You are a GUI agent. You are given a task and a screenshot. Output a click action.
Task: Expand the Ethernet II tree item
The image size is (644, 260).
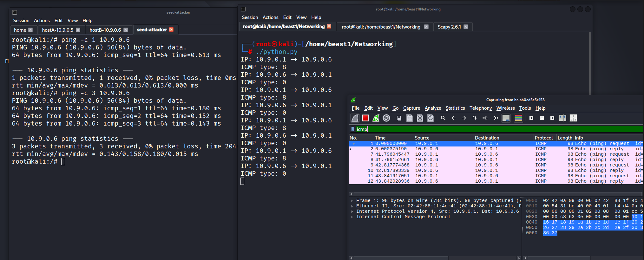pyautogui.click(x=352, y=206)
